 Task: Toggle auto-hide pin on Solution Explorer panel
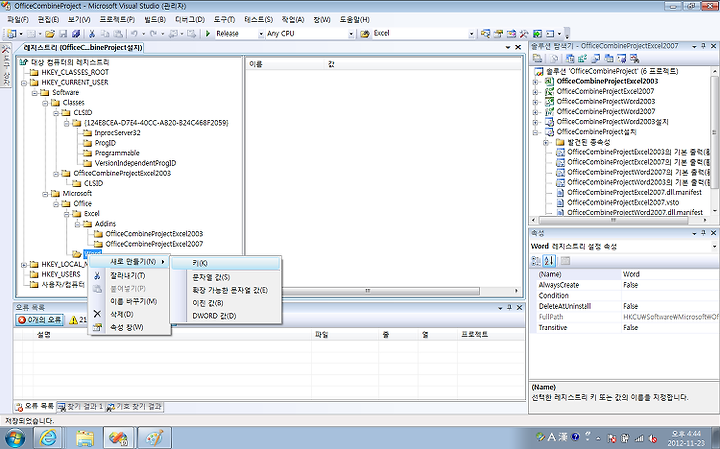click(x=703, y=46)
